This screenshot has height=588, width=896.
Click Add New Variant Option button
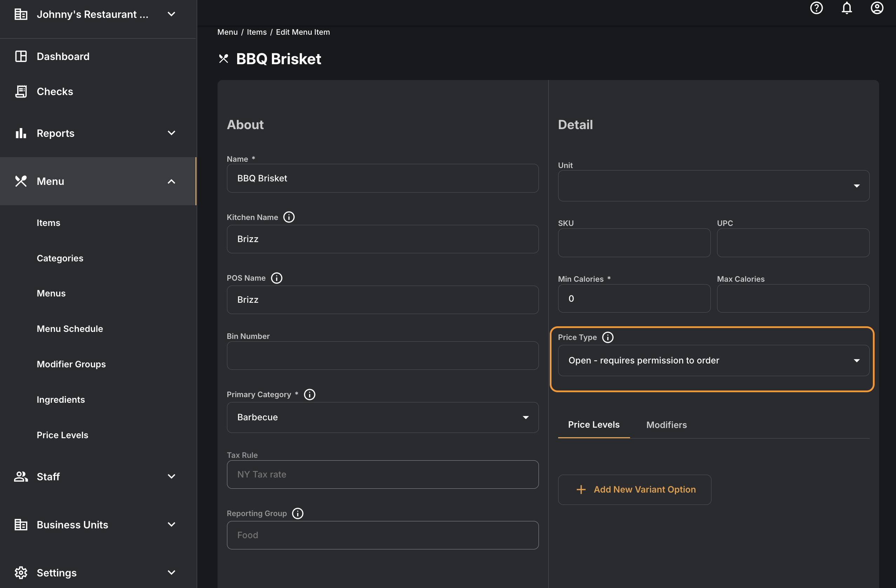tap(634, 490)
